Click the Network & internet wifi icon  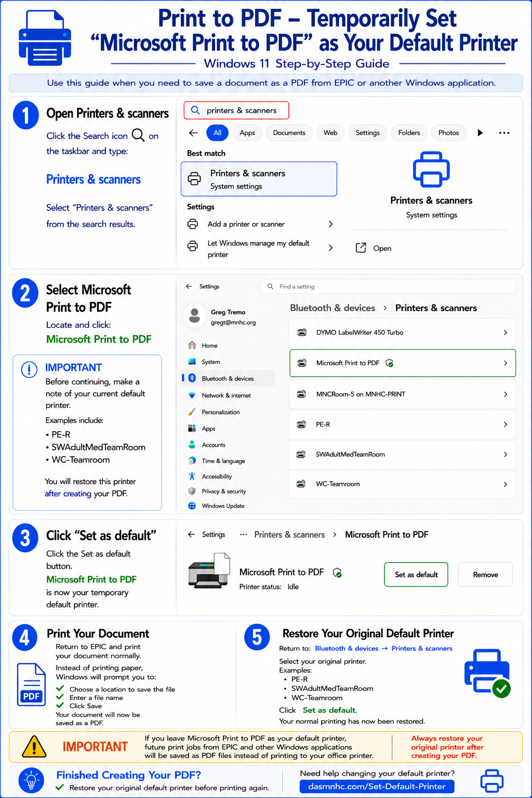tap(192, 395)
